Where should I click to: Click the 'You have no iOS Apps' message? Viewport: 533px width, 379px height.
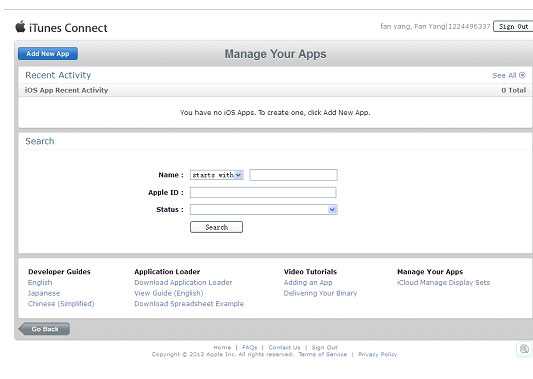[275, 113]
